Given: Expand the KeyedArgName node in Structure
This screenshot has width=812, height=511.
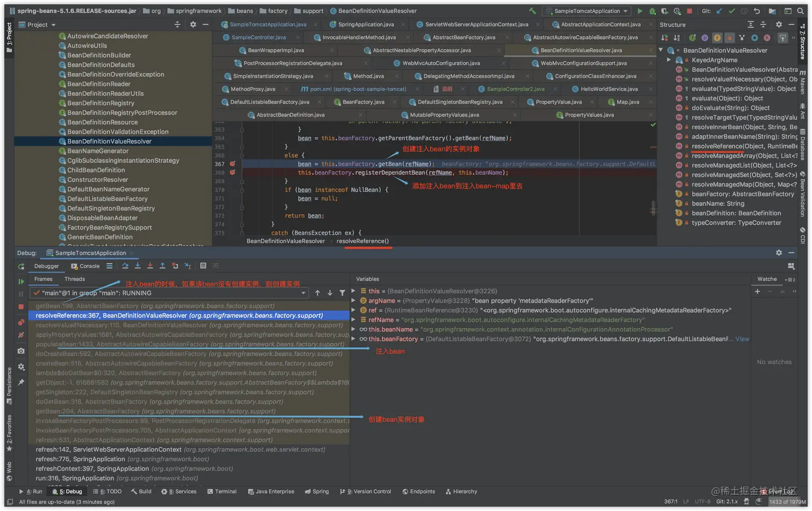Looking at the screenshot, I should (x=669, y=60).
